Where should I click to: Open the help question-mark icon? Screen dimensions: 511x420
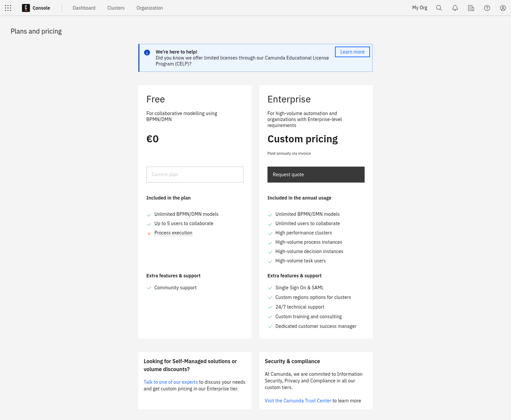(x=487, y=8)
